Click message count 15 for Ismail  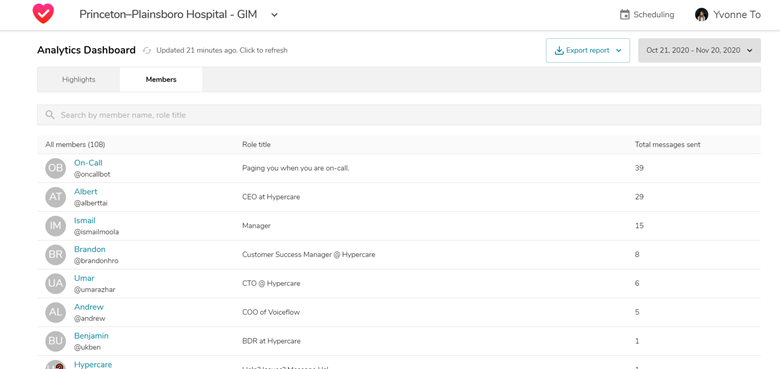pyautogui.click(x=639, y=226)
